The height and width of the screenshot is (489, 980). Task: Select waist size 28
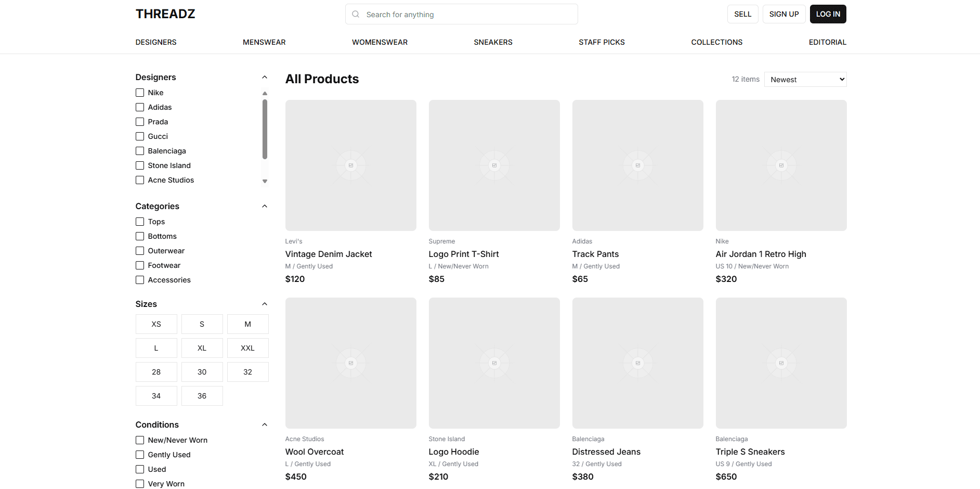tap(156, 372)
